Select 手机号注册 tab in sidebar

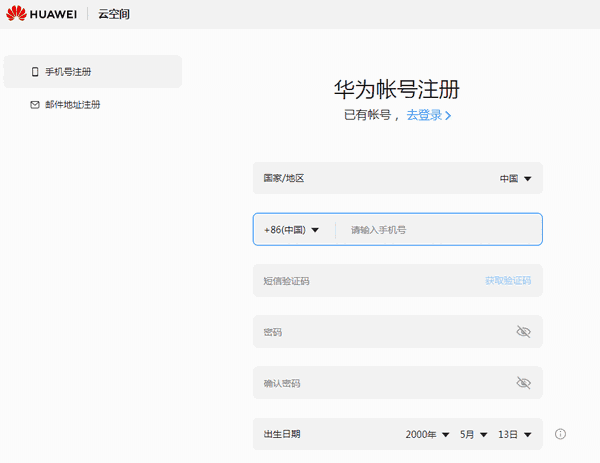coord(93,72)
